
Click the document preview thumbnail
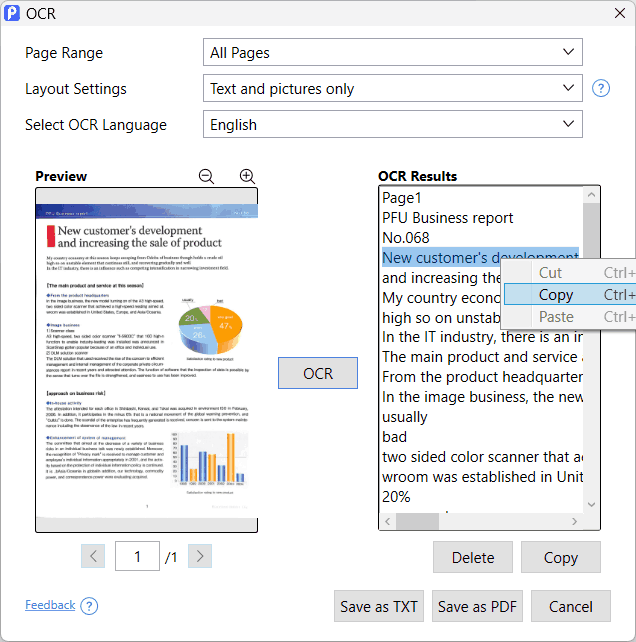147,360
